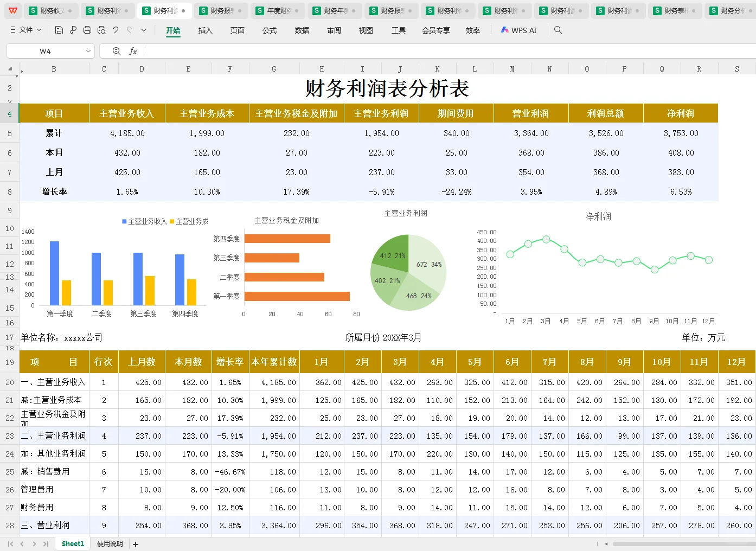Click the search magnifier icon in the ribbon
756x551 pixels.
pos(558,30)
